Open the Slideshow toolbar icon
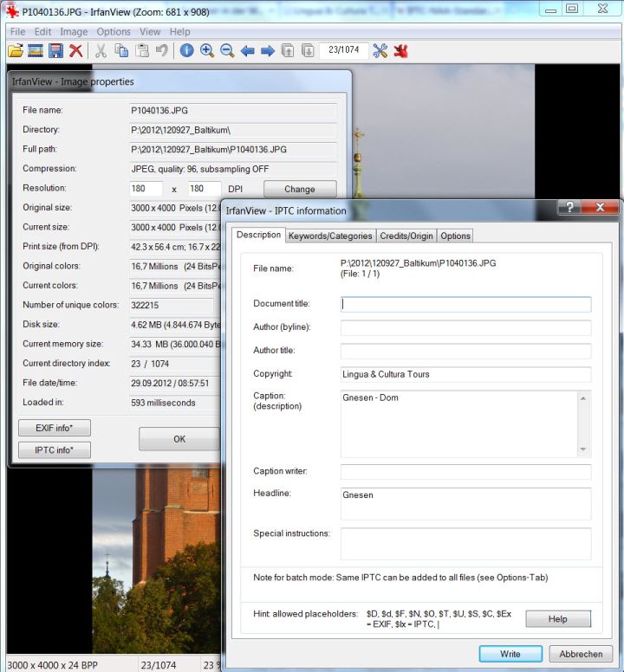This screenshot has width=624, height=672. 36,50
